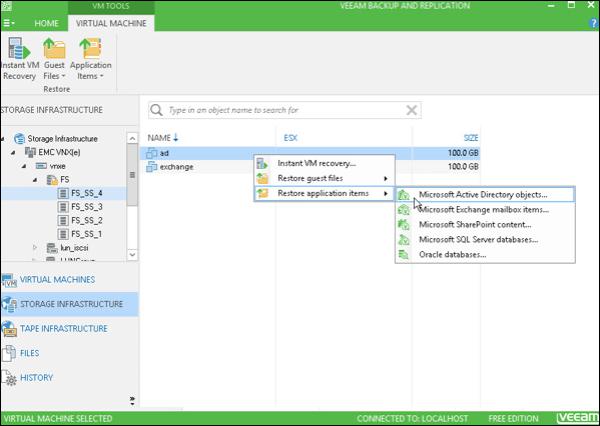Expand the lun_iscsi tree node
The image size is (600, 426).
point(35,248)
